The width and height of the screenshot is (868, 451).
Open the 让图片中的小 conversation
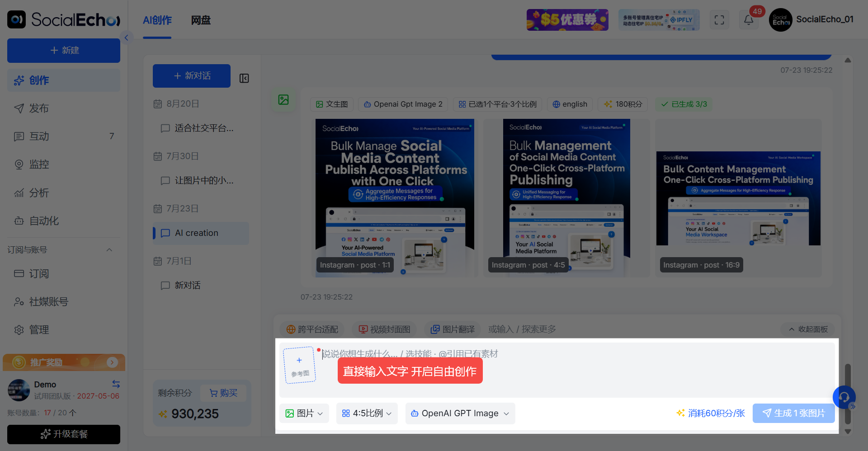pyautogui.click(x=201, y=181)
